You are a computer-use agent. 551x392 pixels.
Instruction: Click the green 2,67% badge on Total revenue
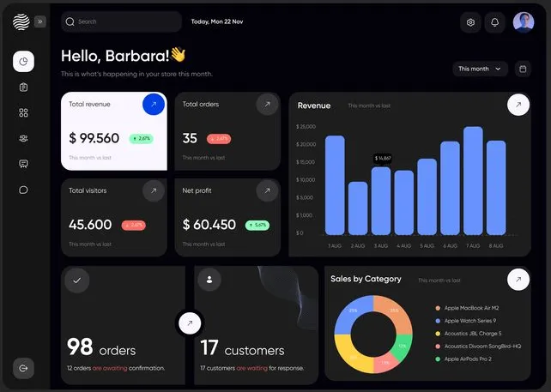[x=142, y=139]
